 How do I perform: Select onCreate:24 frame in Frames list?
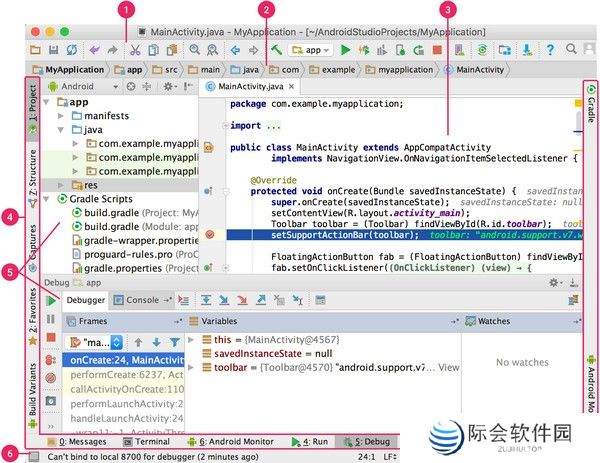pyautogui.click(x=124, y=360)
